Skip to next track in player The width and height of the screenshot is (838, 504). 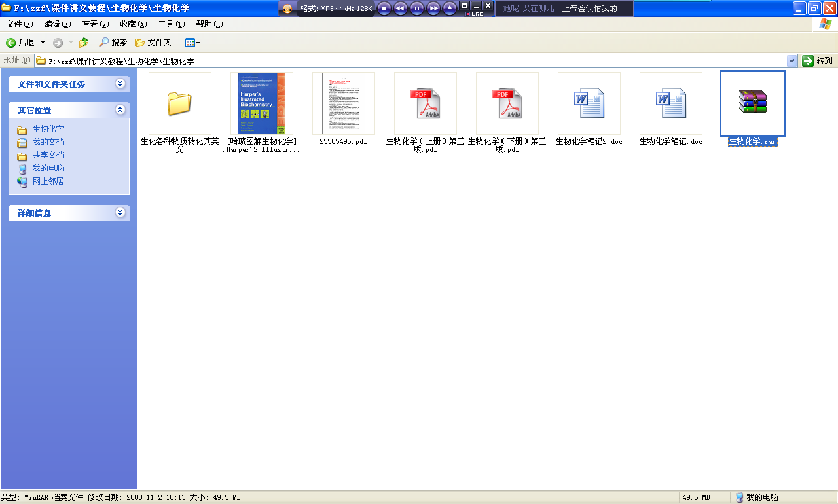(x=433, y=9)
